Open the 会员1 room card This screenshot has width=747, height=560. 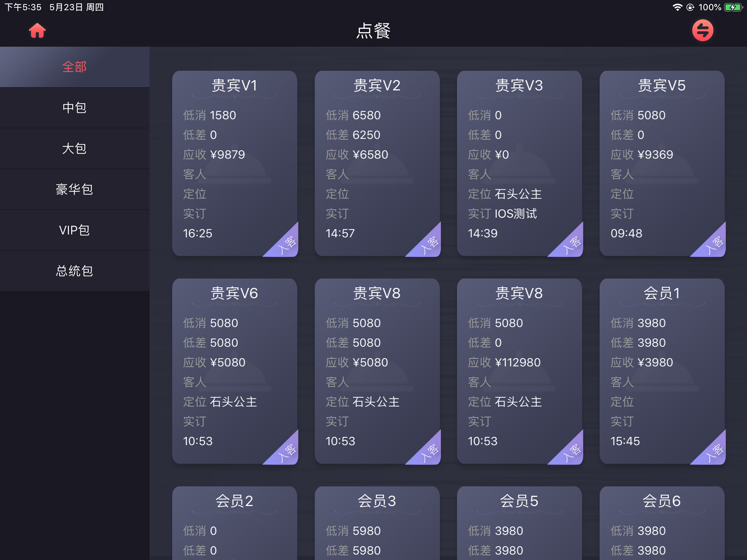click(x=662, y=371)
